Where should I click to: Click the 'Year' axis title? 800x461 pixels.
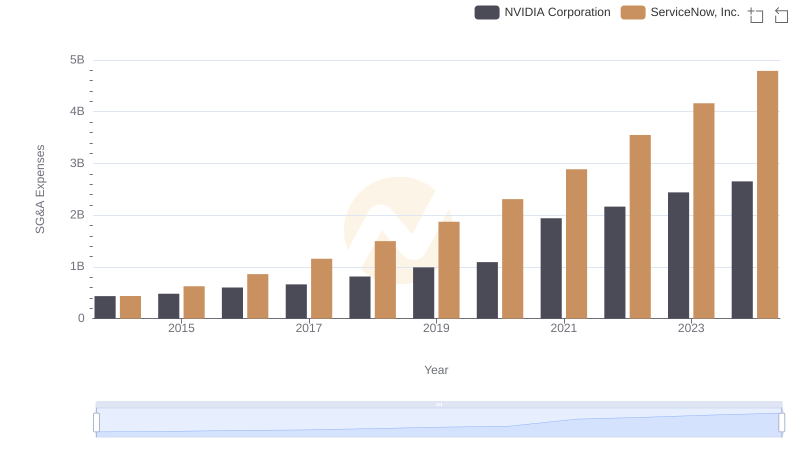(x=436, y=370)
